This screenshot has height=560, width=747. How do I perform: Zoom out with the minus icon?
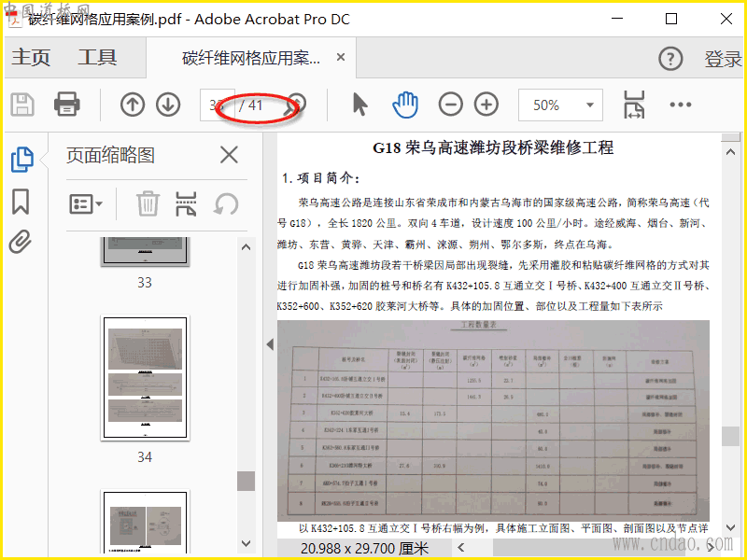coord(450,105)
